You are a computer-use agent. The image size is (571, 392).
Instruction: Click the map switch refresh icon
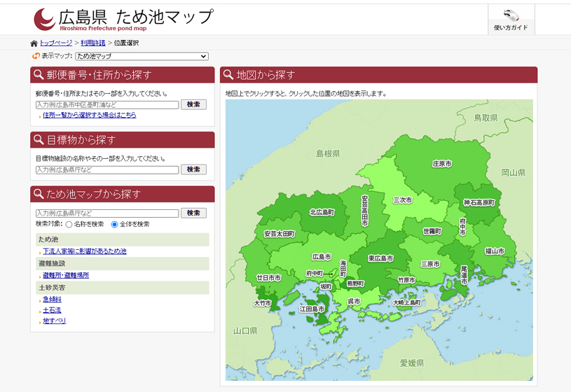coord(36,56)
